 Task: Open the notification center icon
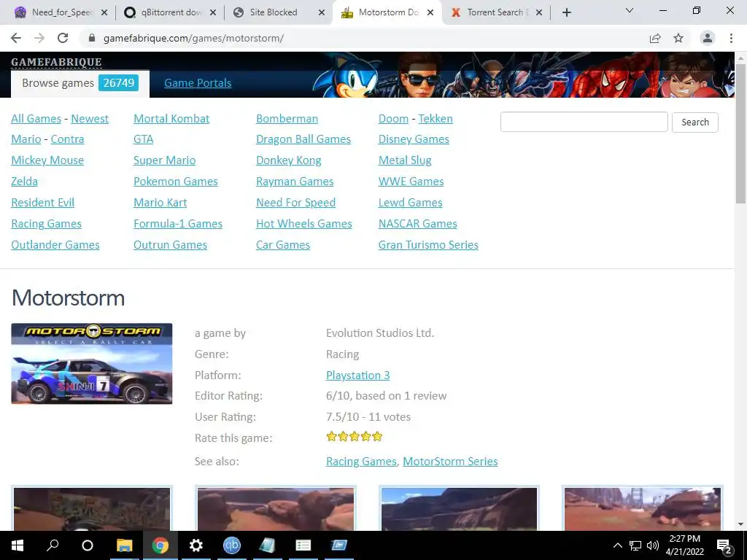(x=724, y=545)
